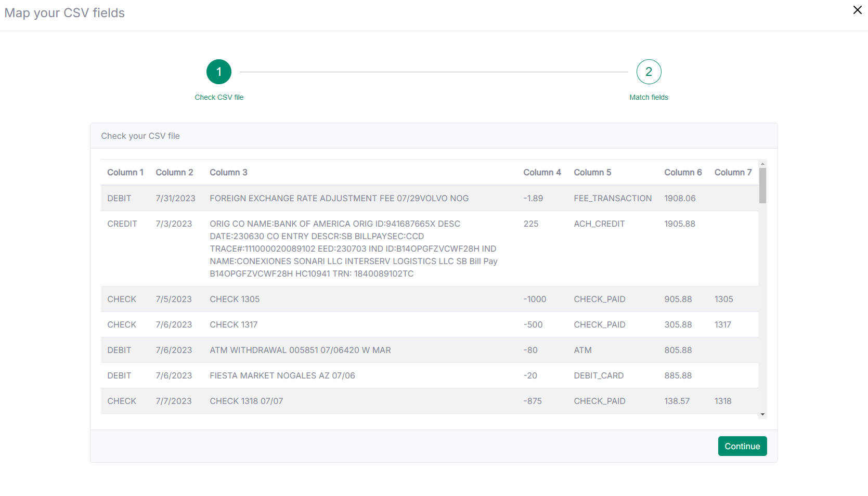Close the Map your CSV fields dialog
The width and height of the screenshot is (868, 496).
coord(857,10)
